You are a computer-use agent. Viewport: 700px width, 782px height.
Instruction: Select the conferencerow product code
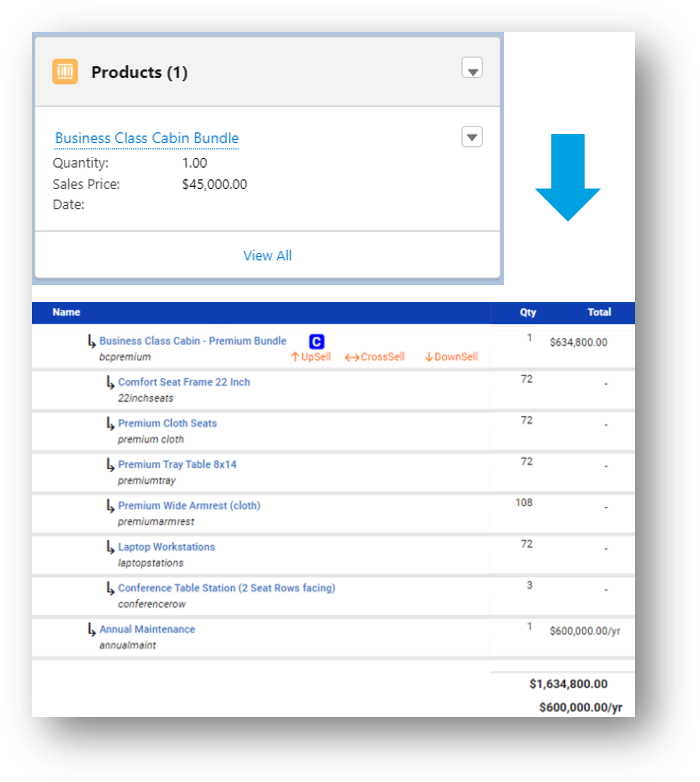(x=152, y=604)
